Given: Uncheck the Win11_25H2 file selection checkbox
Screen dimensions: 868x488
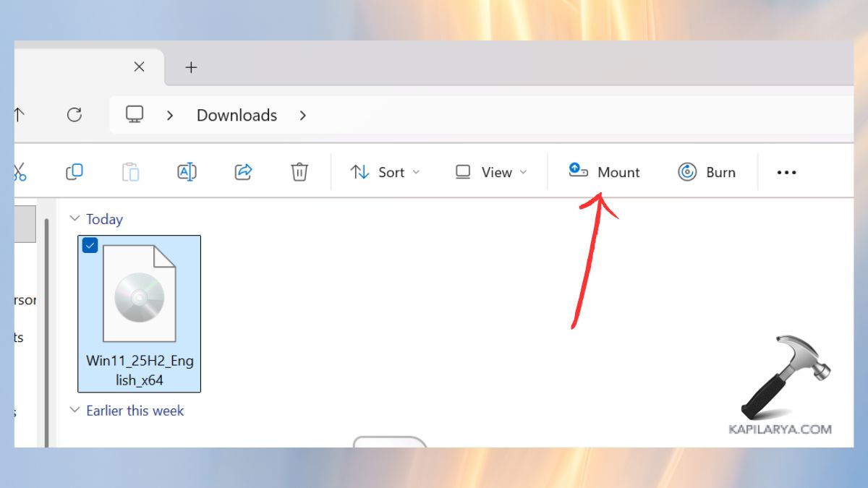Looking at the screenshot, I should 90,245.
